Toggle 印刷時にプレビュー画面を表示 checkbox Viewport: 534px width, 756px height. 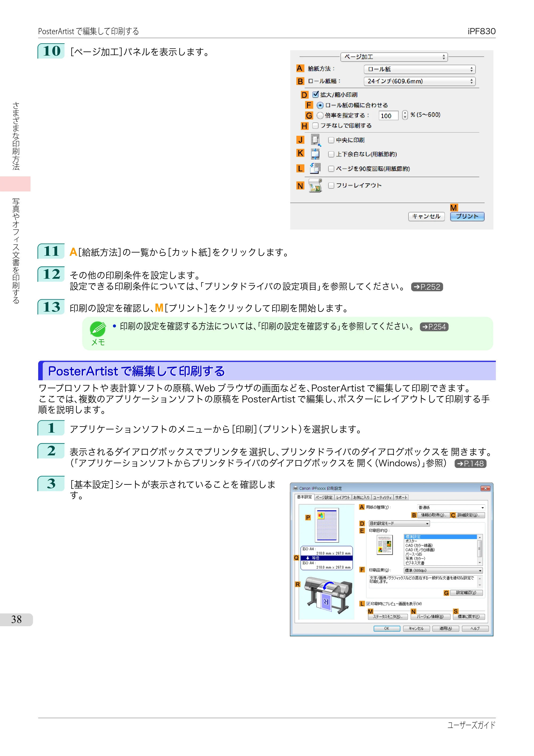tap(368, 604)
